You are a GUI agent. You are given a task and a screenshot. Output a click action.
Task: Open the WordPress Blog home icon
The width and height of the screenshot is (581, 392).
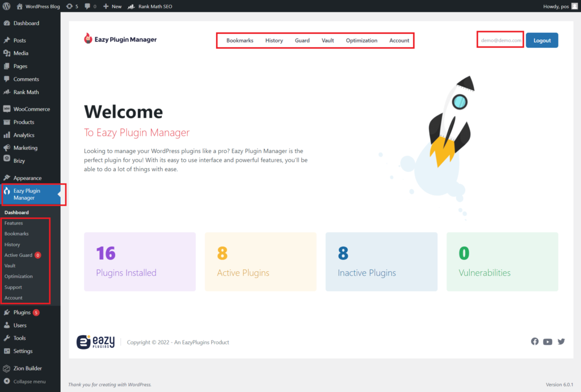point(20,6)
